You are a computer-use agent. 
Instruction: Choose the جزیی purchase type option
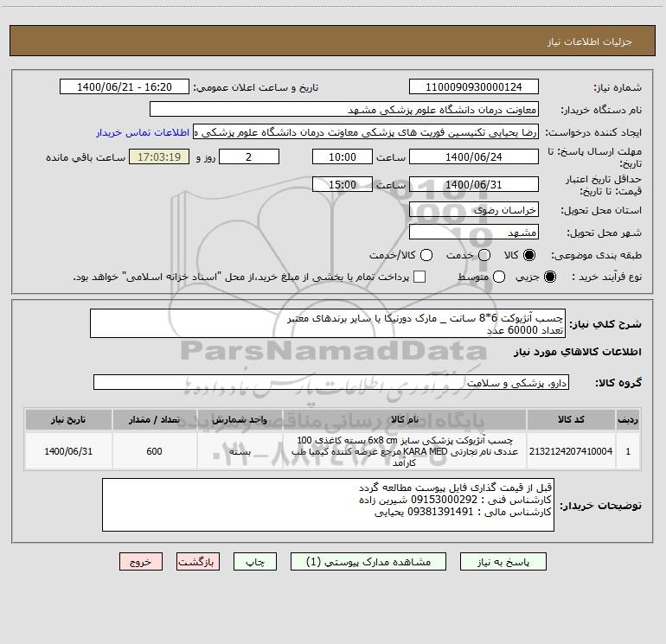[549, 277]
